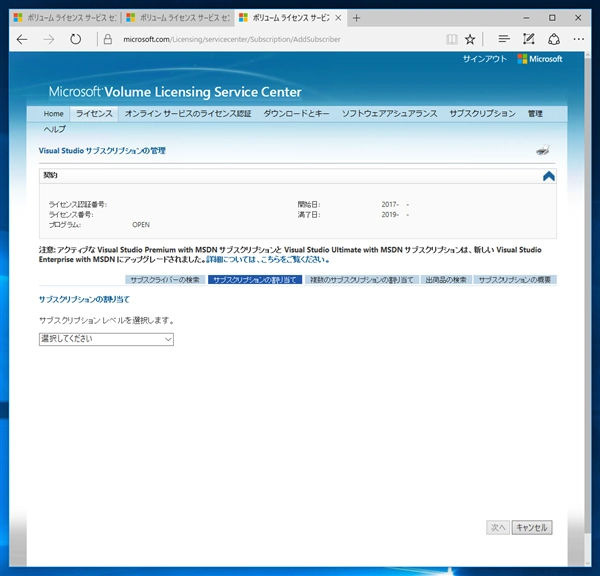Click the padlock site security icon
Image resolution: width=600 pixels, height=576 pixels.
tap(108, 39)
